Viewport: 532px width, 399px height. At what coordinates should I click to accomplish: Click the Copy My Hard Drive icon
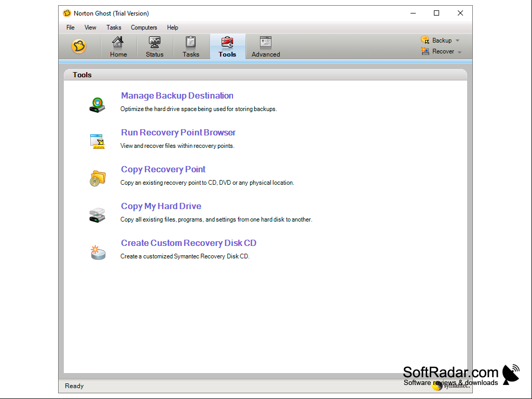(x=98, y=215)
